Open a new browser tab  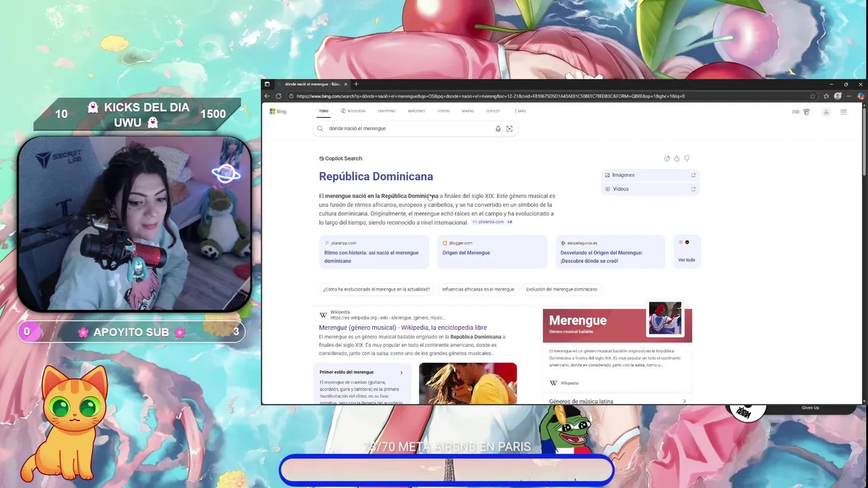pyautogui.click(x=356, y=84)
